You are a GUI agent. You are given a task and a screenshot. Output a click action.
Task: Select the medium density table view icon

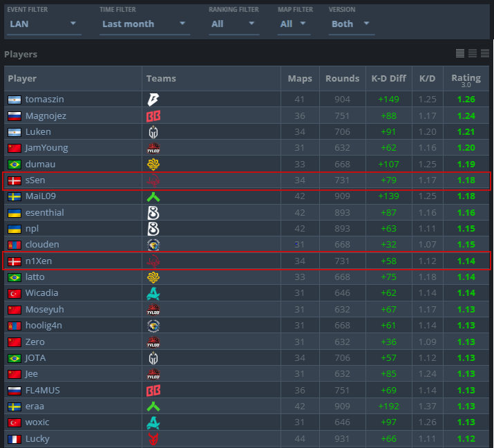coord(473,53)
